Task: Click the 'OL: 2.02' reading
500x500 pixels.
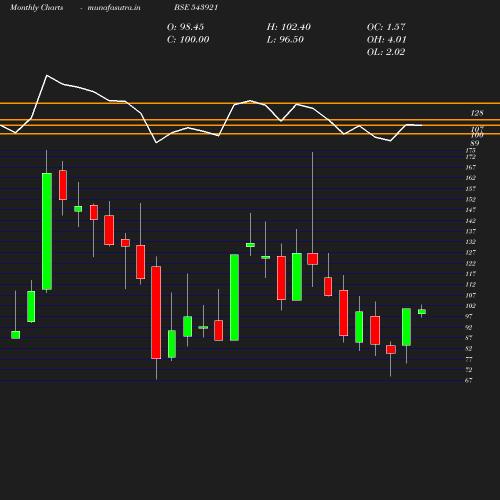Action: 386,52
